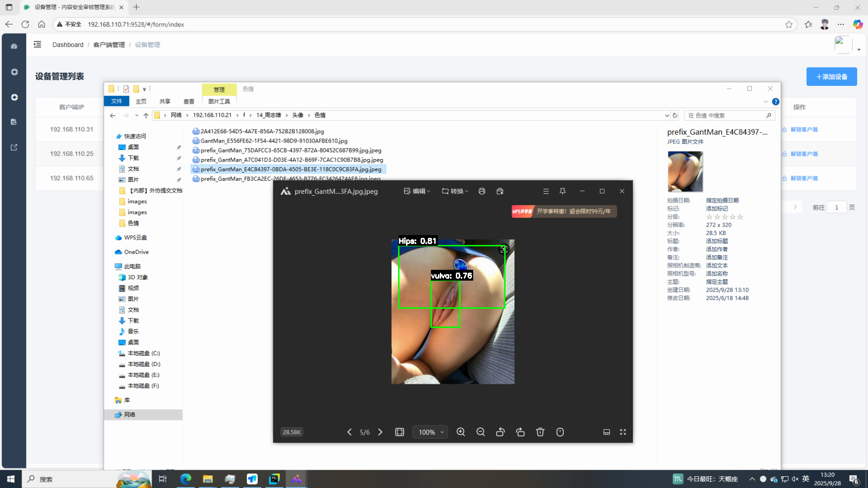This screenshot has height=488, width=868.
Task: Collapse the web app sidebar menu toggle
Action: (38, 45)
